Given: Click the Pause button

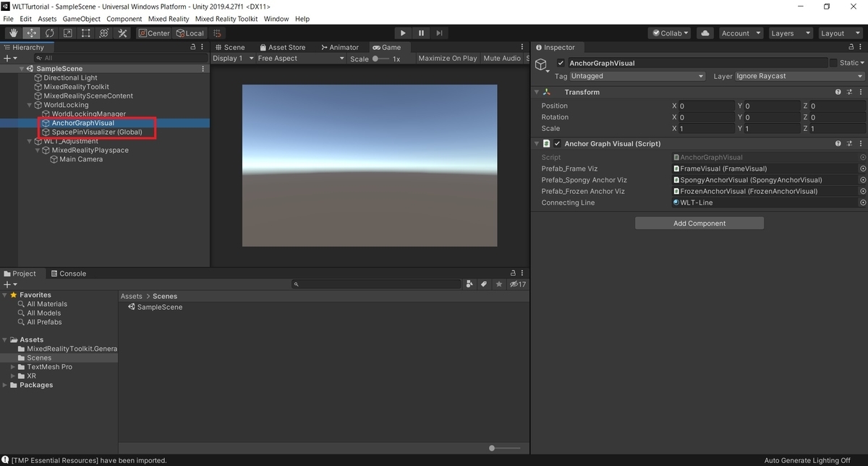Looking at the screenshot, I should tap(421, 33).
